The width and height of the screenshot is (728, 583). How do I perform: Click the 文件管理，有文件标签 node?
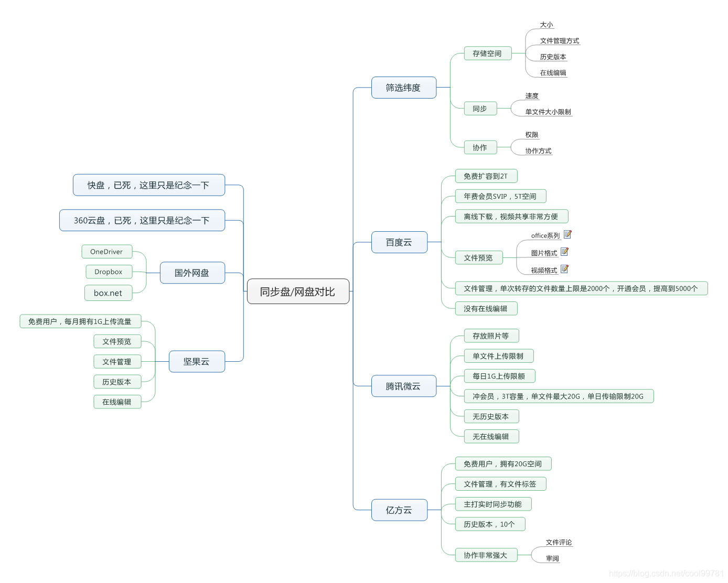[501, 484]
